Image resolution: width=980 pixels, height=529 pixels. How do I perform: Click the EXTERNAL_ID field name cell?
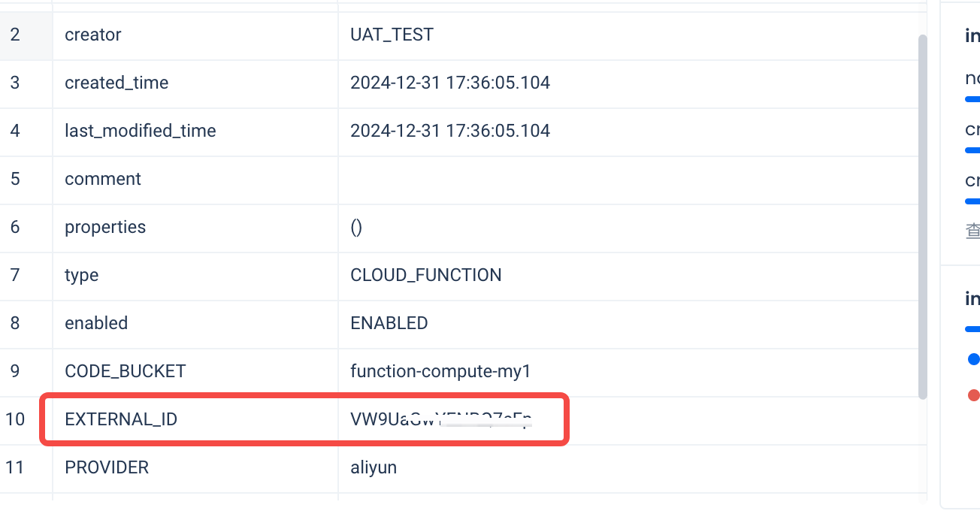(x=121, y=419)
